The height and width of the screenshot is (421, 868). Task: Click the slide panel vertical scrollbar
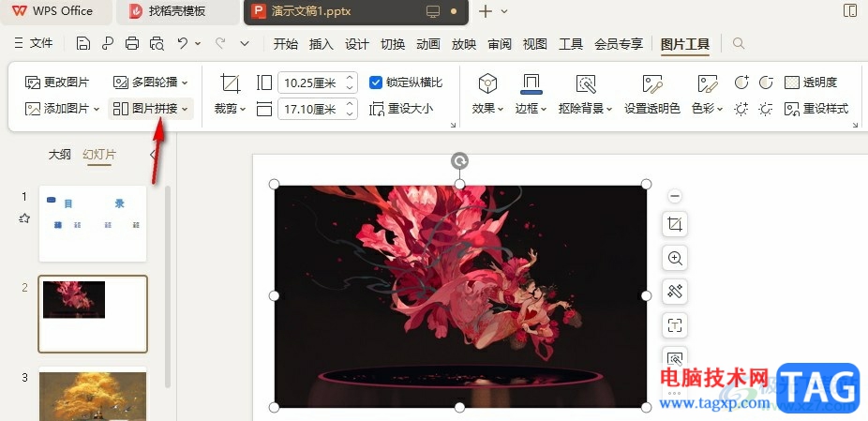(x=168, y=286)
